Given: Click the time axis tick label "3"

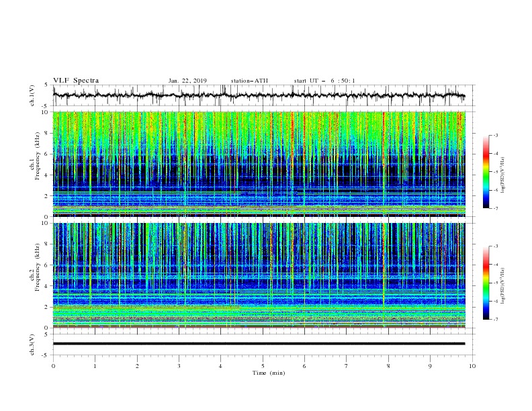Looking at the screenshot, I should pos(179,366).
